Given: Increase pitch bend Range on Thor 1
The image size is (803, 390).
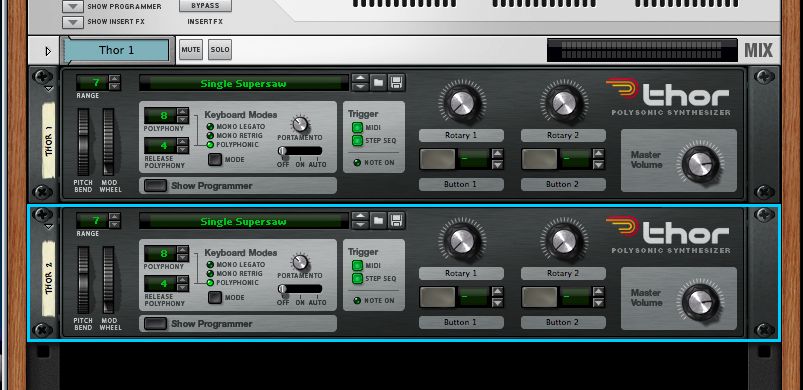Looking at the screenshot, I should 114,78.
